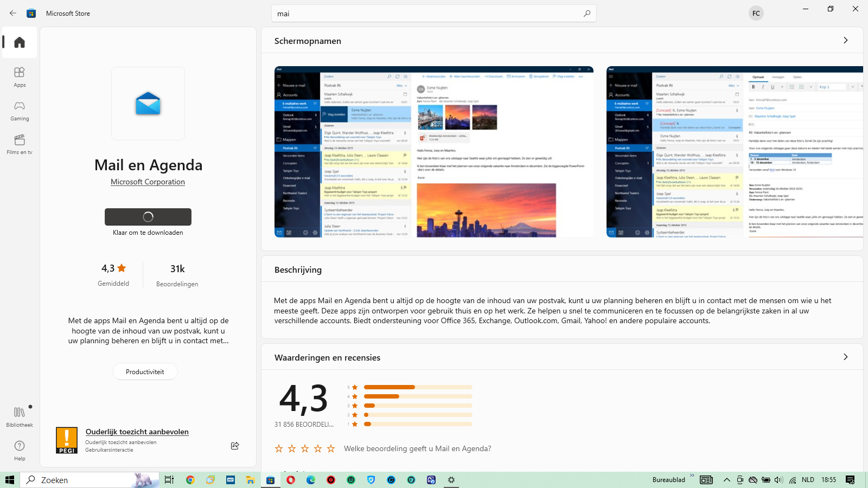
Task: Open Microsoft Edge from the taskbar
Action: point(311,480)
